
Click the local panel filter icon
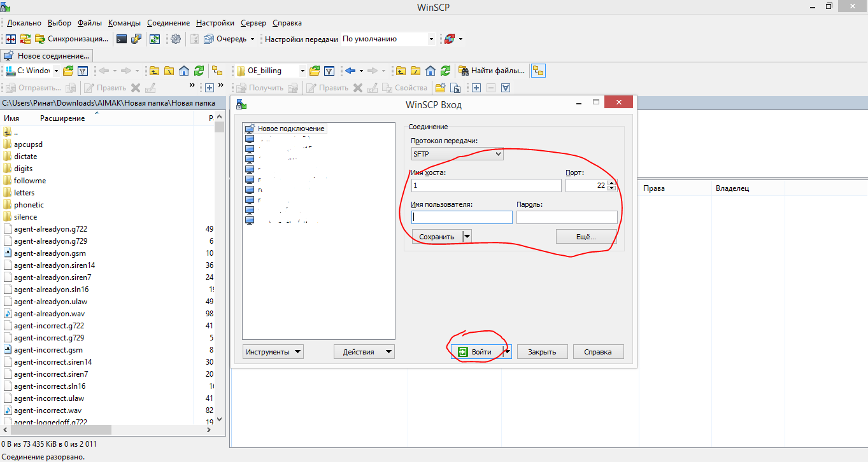pyautogui.click(x=82, y=71)
